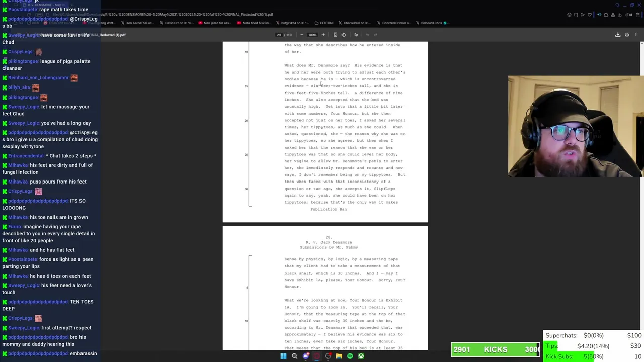The height and width of the screenshot is (362, 644).
Task: Open the 'CharlieIntel on X' bookmark
Action: [354, 23]
